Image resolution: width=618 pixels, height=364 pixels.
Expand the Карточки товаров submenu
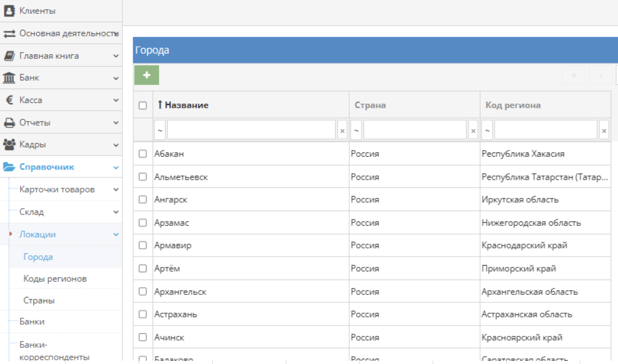(116, 190)
